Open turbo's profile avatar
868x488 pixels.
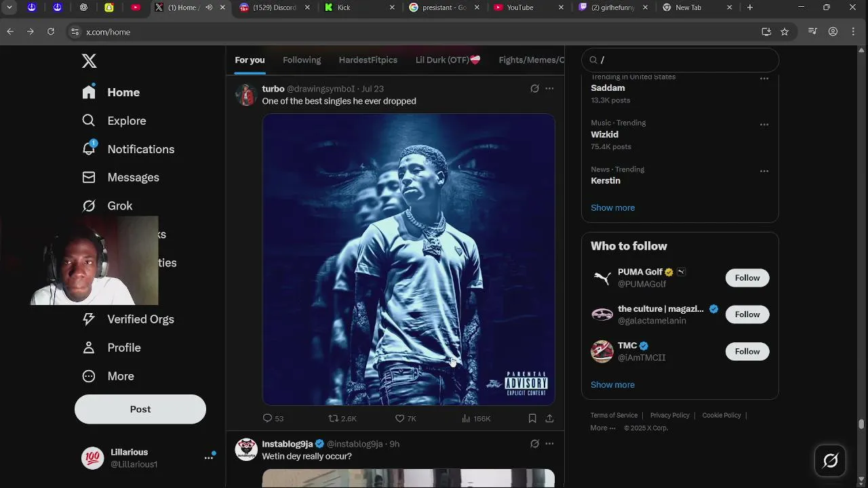pyautogui.click(x=245, y=95)
